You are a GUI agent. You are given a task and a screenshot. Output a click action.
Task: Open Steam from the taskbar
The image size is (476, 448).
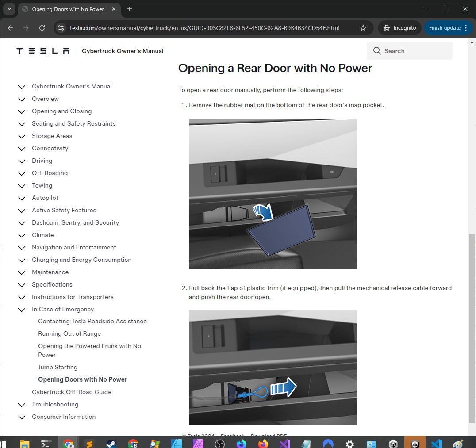pos(111,444)
